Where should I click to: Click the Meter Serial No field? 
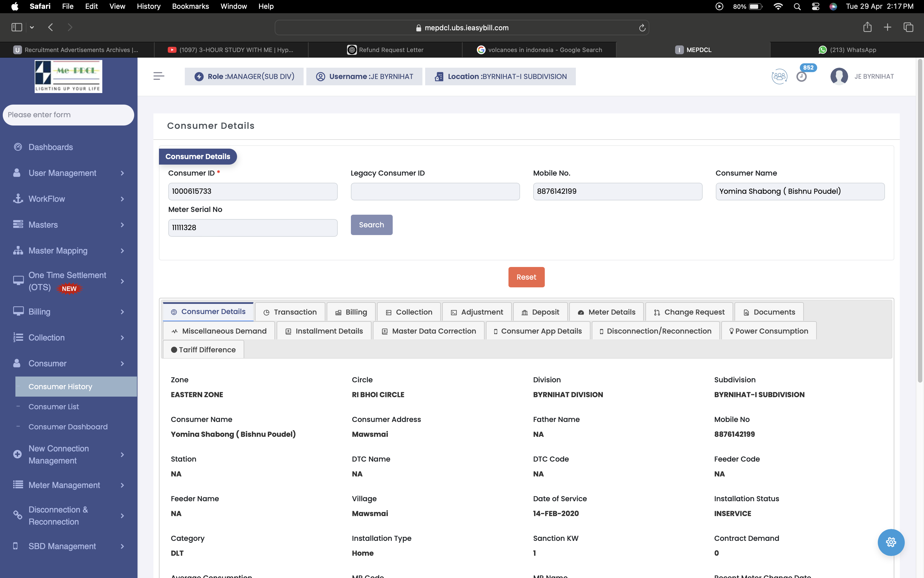click(x=253, y=227)
